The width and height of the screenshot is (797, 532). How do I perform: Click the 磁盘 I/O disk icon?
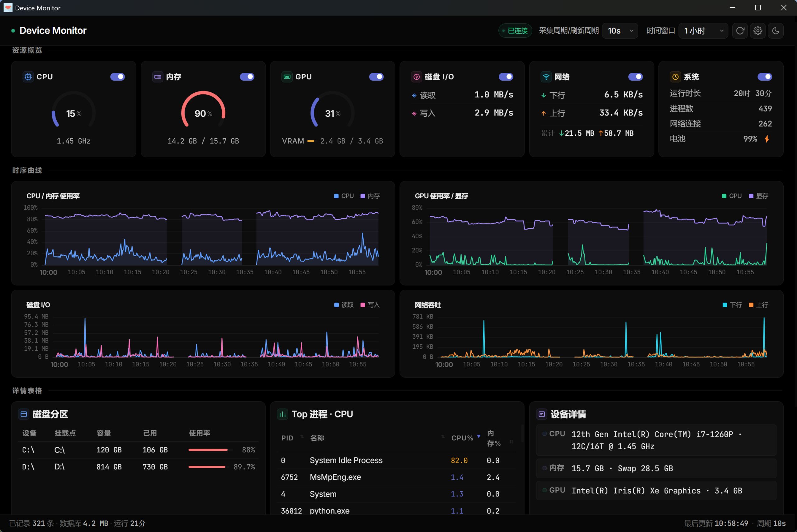click(x=417, y=77)
